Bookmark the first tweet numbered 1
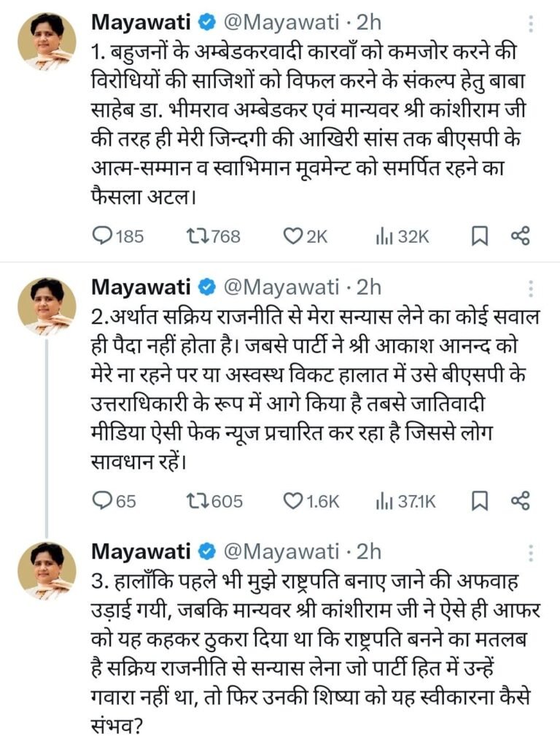This screenshot has height=744, width=560. [479, 236]
